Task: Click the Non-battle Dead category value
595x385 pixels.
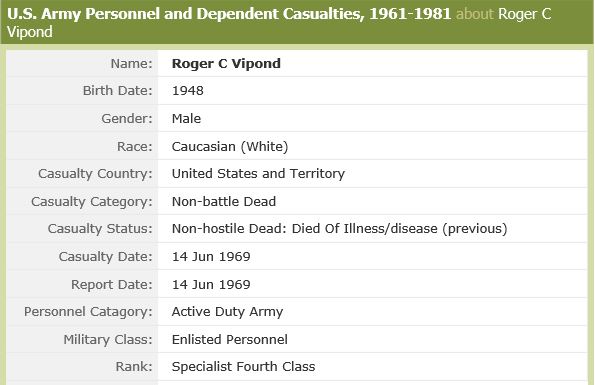Action: tap(224, 201)
